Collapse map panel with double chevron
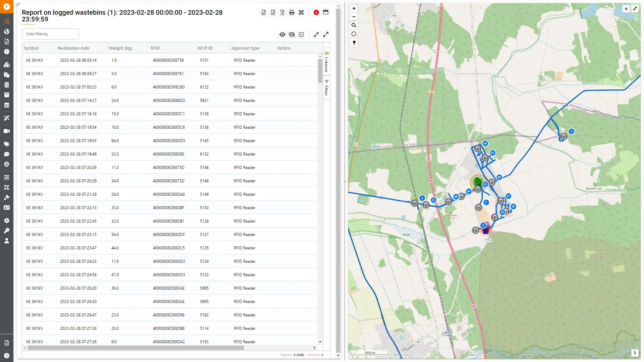This screenshot has width=644, height=362. tap(626, 9)
